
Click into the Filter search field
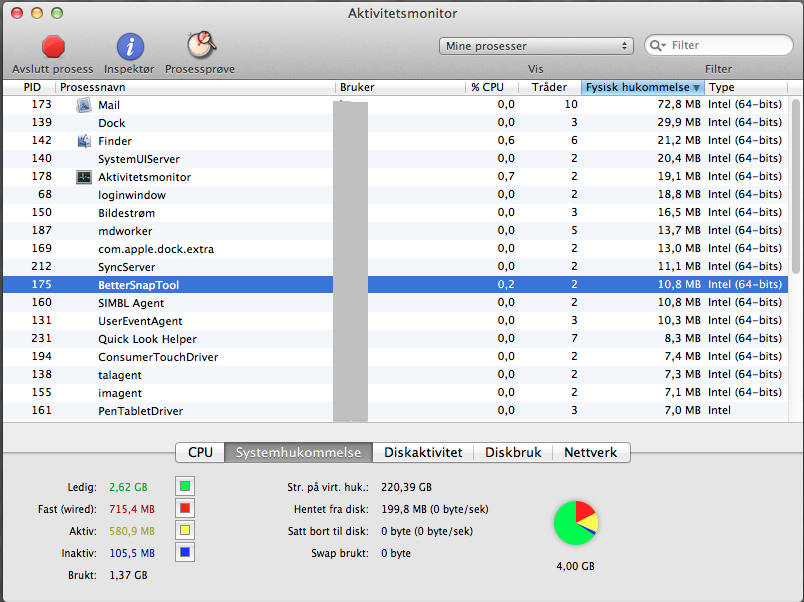pyautogui.click(x=719, y=45)
